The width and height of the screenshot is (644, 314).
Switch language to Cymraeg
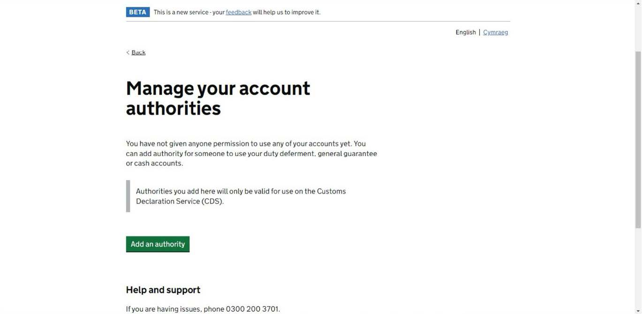tap(495, 32)
